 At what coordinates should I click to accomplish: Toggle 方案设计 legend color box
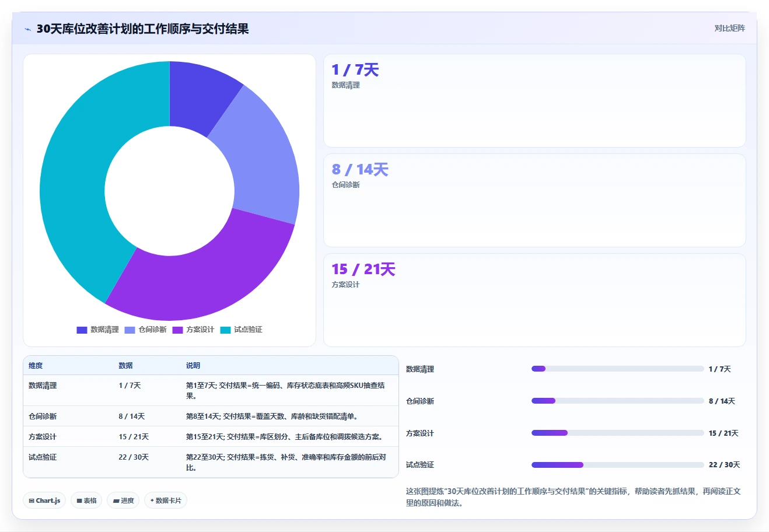(177, 330)
